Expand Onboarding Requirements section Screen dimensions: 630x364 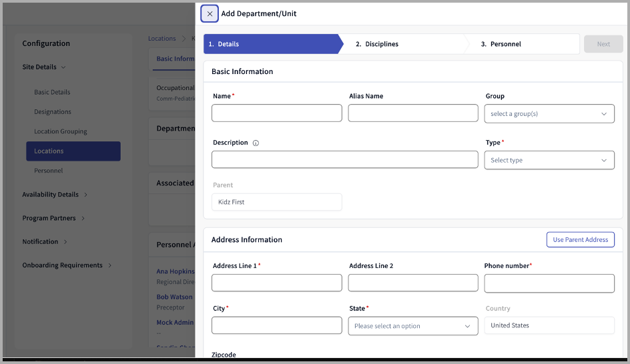pos(67,265)
